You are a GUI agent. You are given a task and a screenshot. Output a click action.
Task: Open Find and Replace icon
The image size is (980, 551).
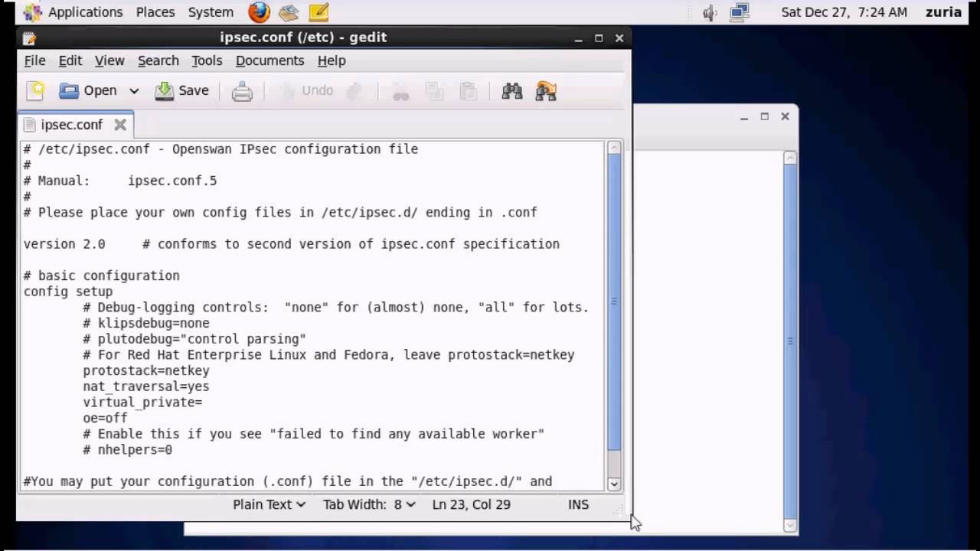point(546,91)
